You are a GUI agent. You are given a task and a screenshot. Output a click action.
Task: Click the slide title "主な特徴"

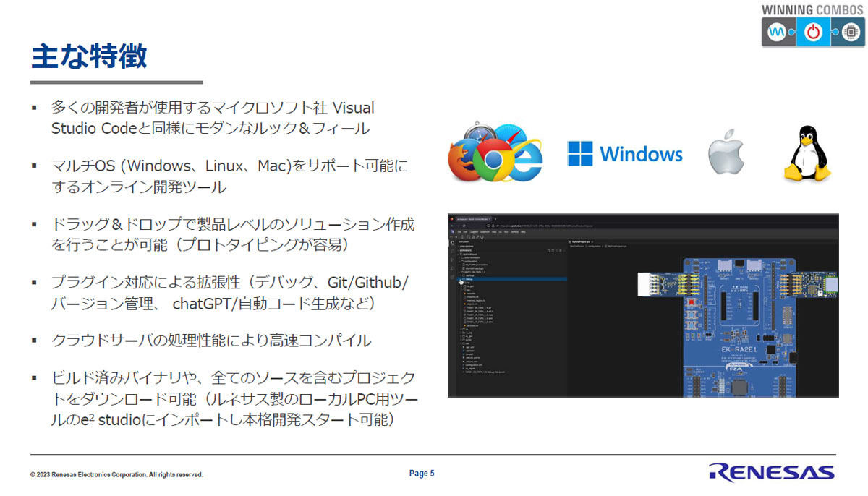click(x=89, y=56)
